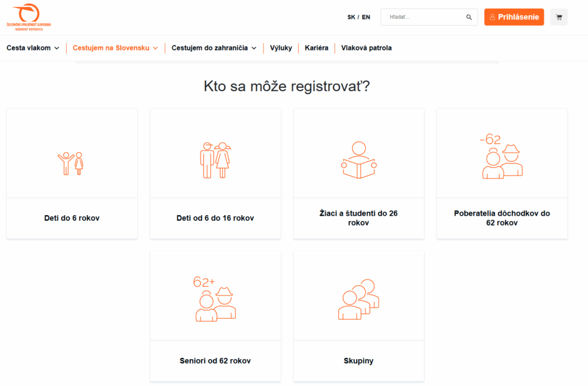Select the boy and girl icon for ages 6–16
The height and width of the screenshot is (386, 588).
click(x=215, y=160)
